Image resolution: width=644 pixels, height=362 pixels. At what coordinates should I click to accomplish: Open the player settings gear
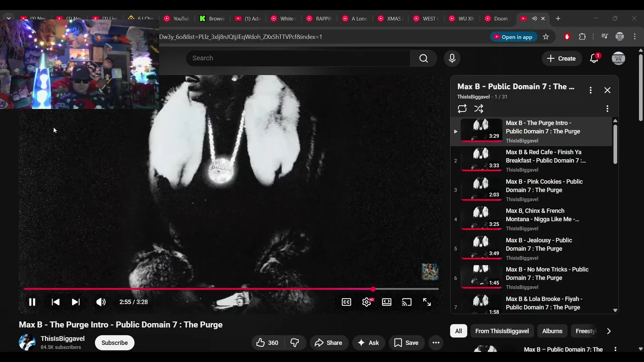[367, 302]
